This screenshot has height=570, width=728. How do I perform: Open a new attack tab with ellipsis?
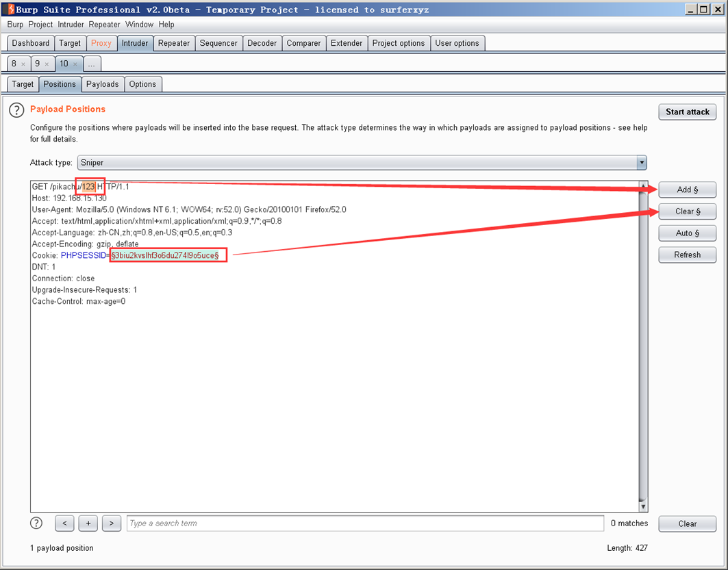[92, 64]
